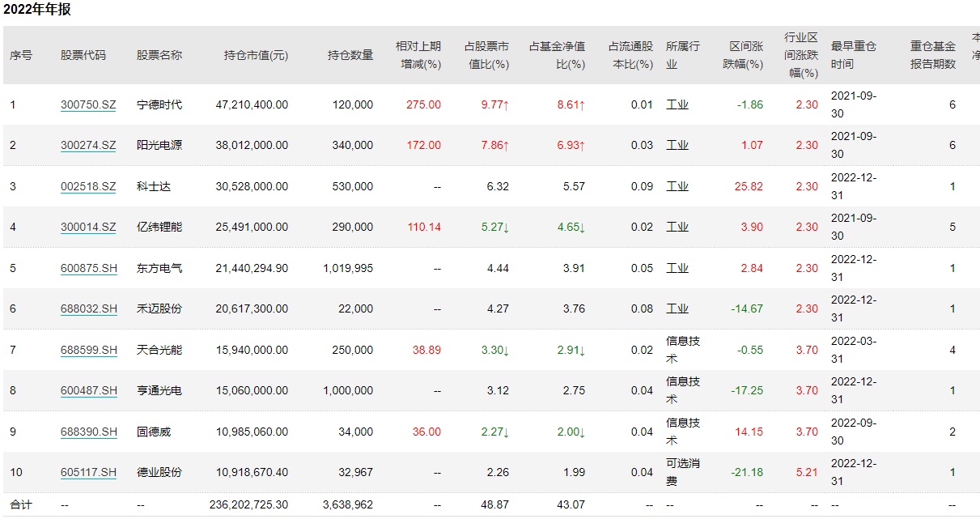The image size is (980, 519).
Task: Select stock name 禾迈股份
Action: point(159,308)
